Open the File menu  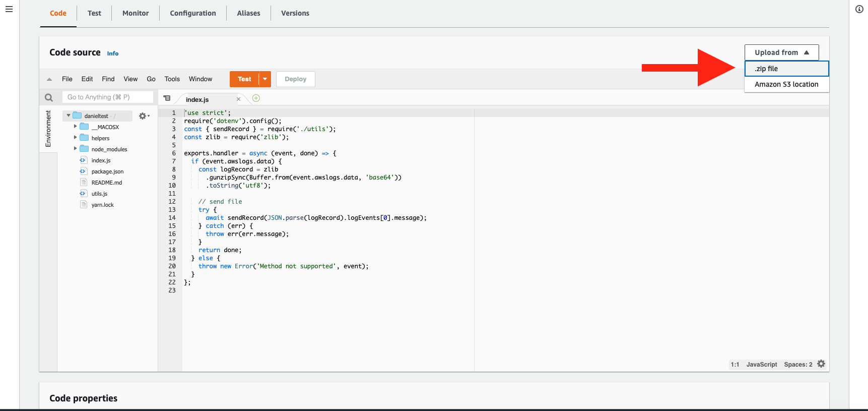[x=67, y=79]
